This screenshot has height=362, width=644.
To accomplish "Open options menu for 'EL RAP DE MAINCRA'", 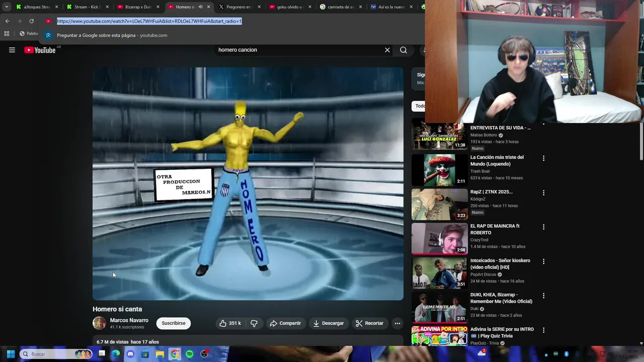I will tap(543, 227).
